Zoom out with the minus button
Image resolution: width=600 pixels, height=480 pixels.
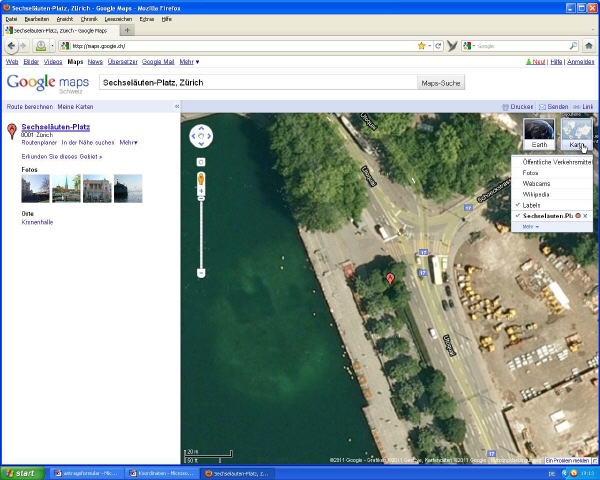point(201,273)
